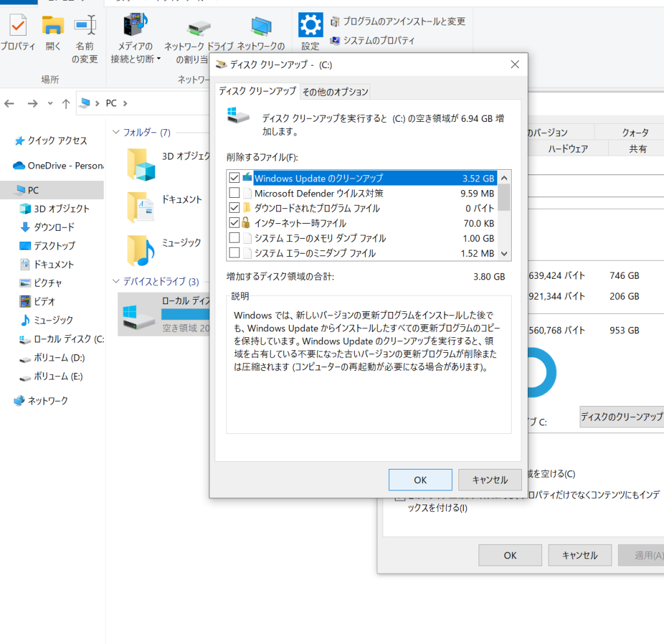Open the 3D オブジェクト folder icon

click(141, 164)
